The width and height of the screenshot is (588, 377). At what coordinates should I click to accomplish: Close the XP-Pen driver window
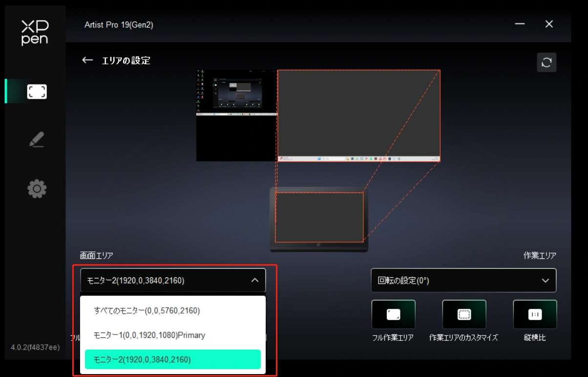click(549, 24)
